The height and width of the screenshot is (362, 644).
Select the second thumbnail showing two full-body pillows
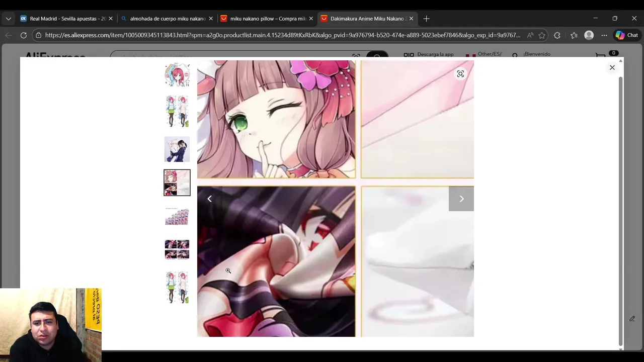pyautogui.click(x=177, y=111)
